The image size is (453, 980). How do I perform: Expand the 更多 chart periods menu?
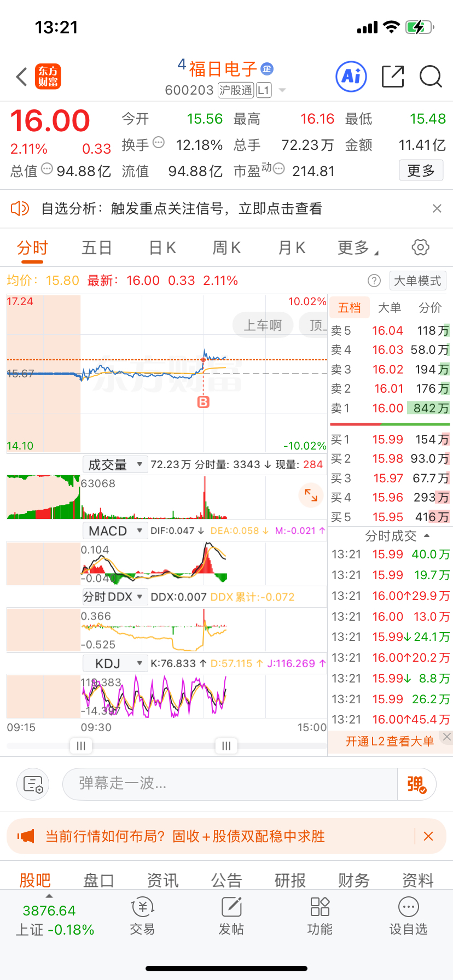pyautogui.click(x=358, y=248)
